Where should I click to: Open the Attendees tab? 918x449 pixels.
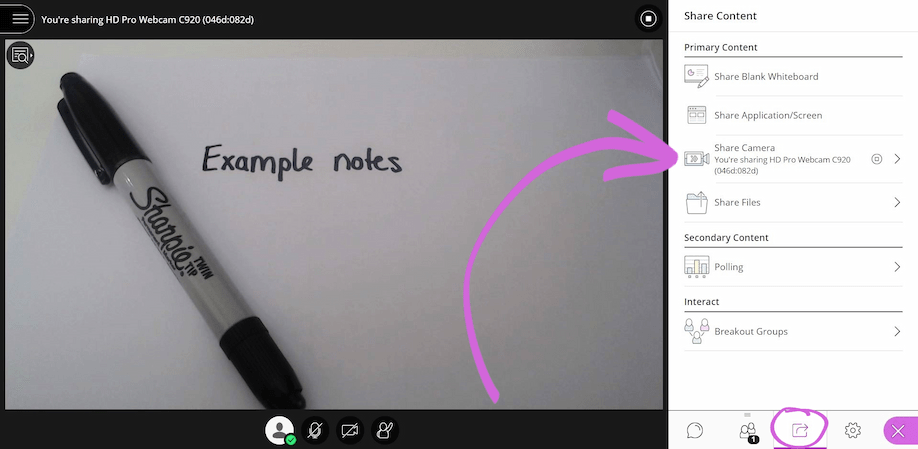pos(747,430)
